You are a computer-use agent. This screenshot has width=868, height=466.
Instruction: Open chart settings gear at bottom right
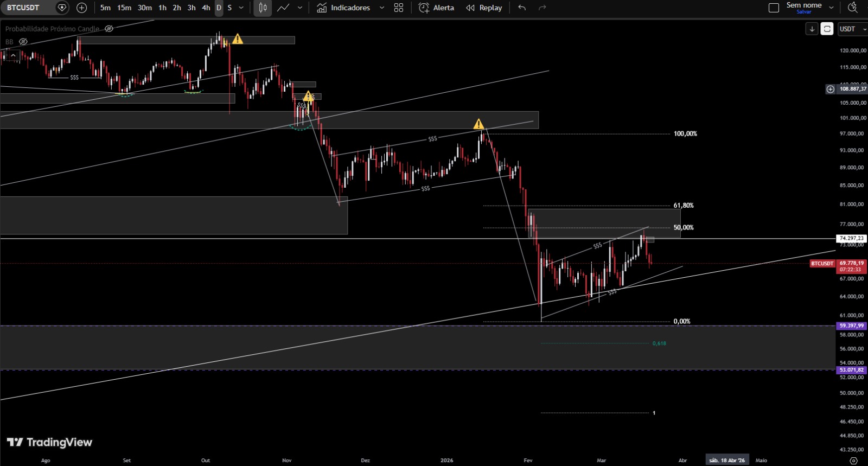click(x=853, y=460)
